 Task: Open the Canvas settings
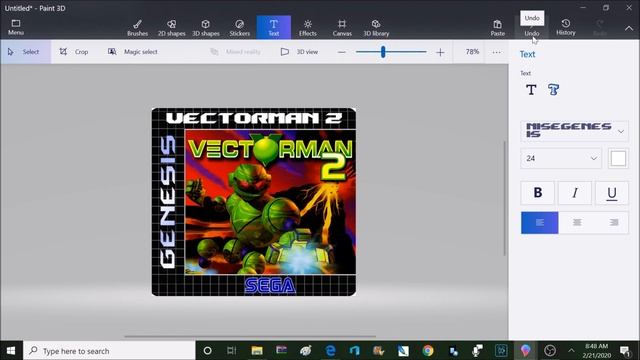pyautogui.click(x=342, y=28)
